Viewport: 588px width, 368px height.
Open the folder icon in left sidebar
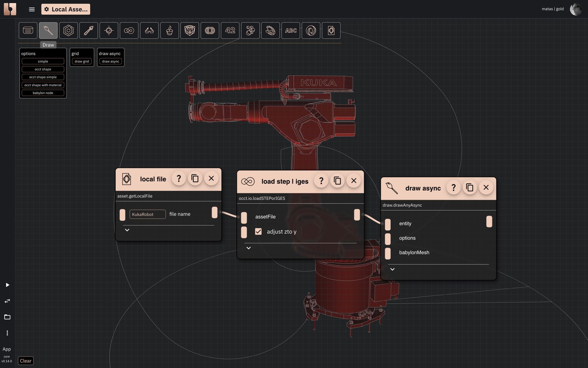click(7, 317)
